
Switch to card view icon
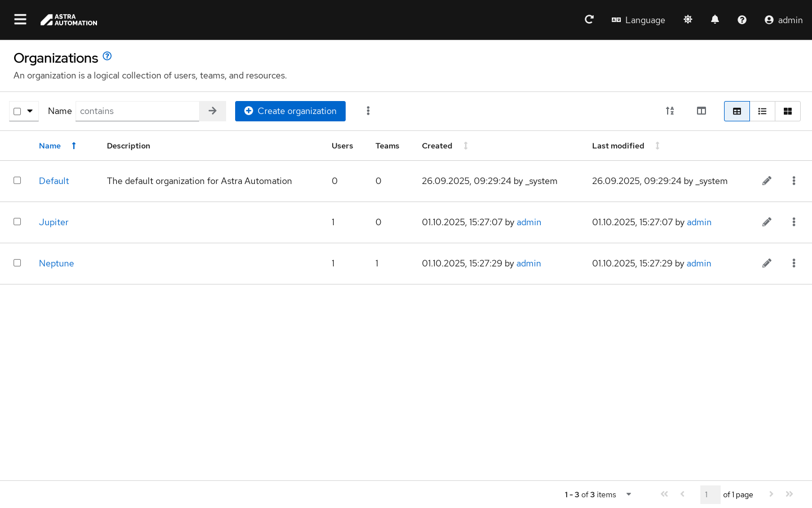click(x=788, y=111)
